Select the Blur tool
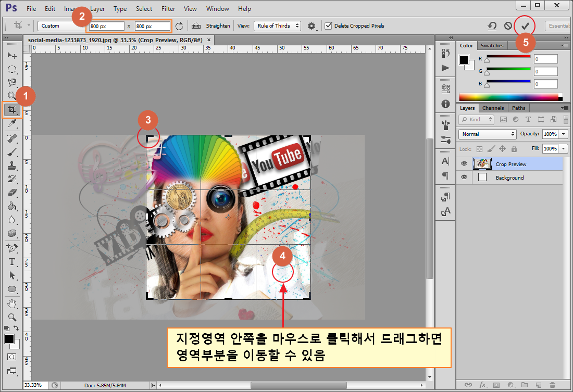This screenshot has height=392, width=573. tap(12, 220)
